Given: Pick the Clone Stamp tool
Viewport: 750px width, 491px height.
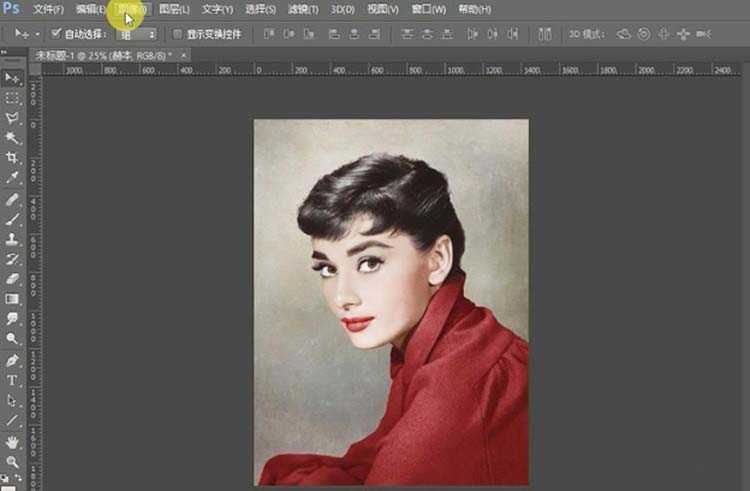Looking at the screenshot, I should click(x=13, y=239).
